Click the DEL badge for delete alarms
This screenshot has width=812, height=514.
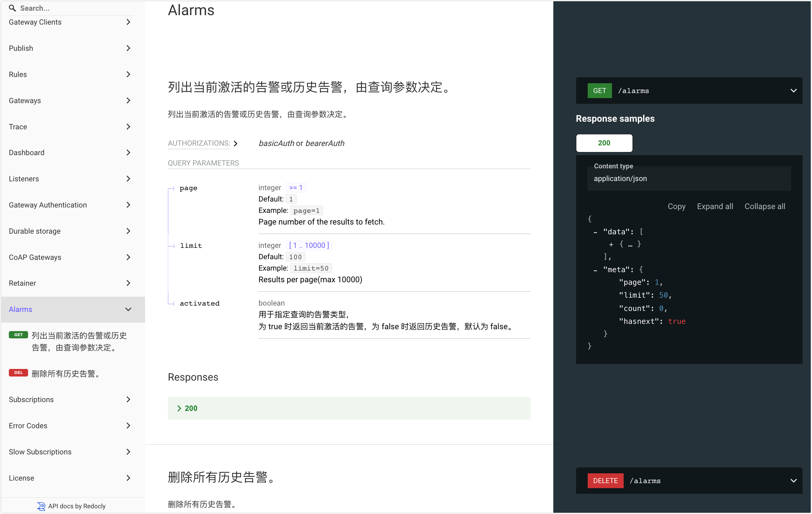[18, 373]
